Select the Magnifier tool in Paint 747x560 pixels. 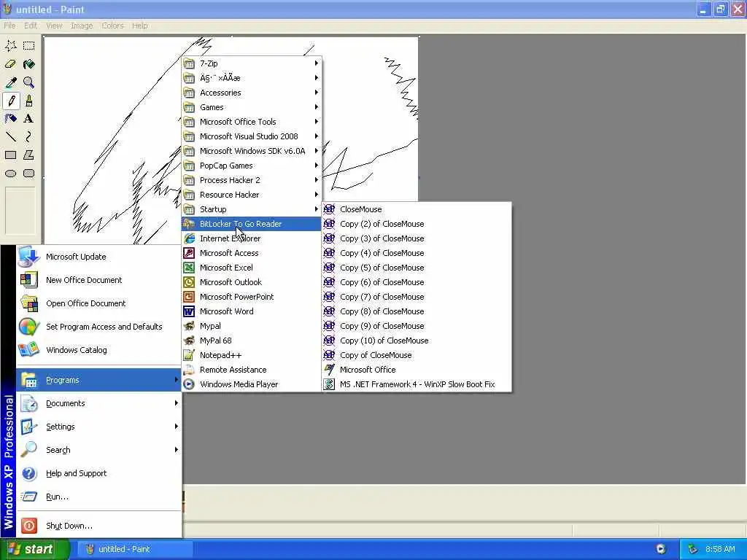point(29,82)
